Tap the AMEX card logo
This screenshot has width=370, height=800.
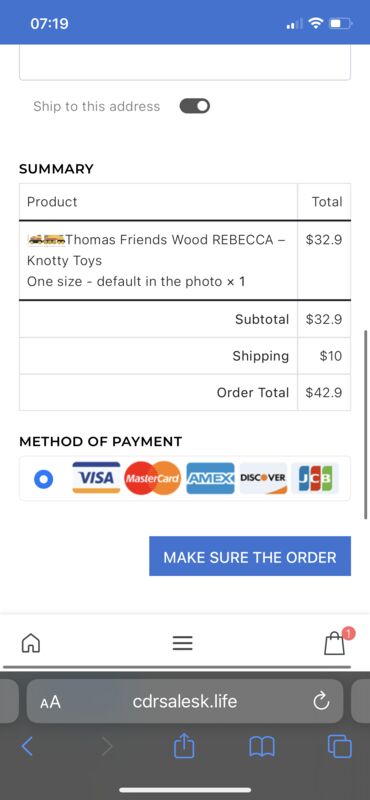(210, 479)
